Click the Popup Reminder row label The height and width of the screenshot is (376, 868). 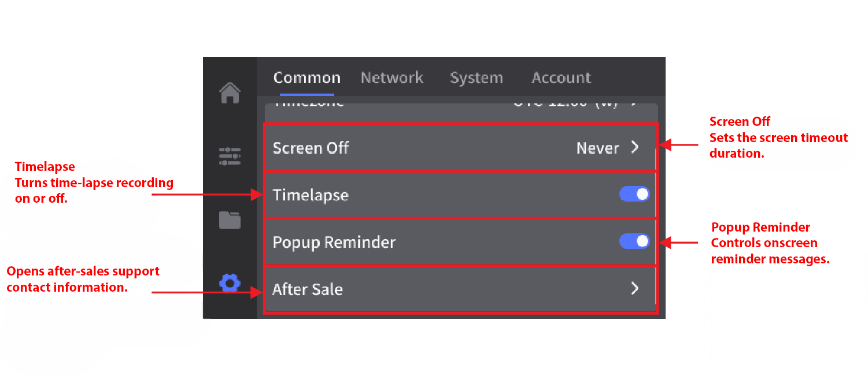coord(334,243)
